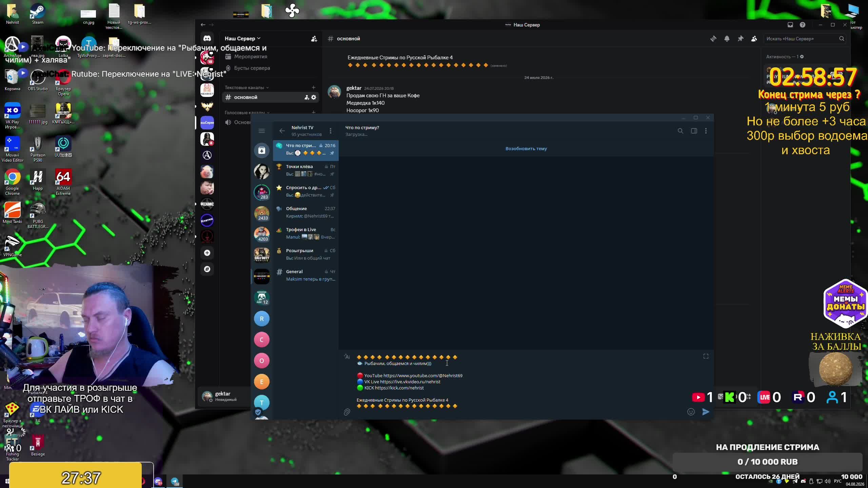Open the Точки клёва topic
The height and width of the screenshot is (488, 868).
(x=306, y=170)
